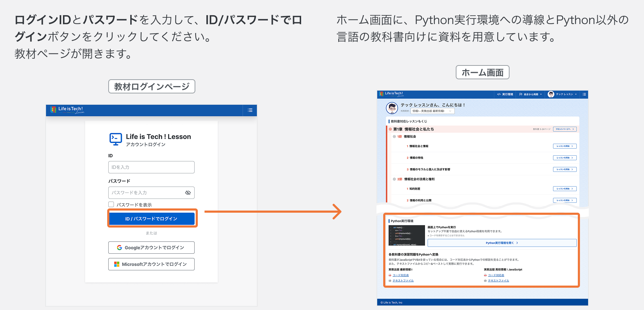Click the Google G icon
The width and height of the screenshot is (644, 310).
[x=120, y=247]
